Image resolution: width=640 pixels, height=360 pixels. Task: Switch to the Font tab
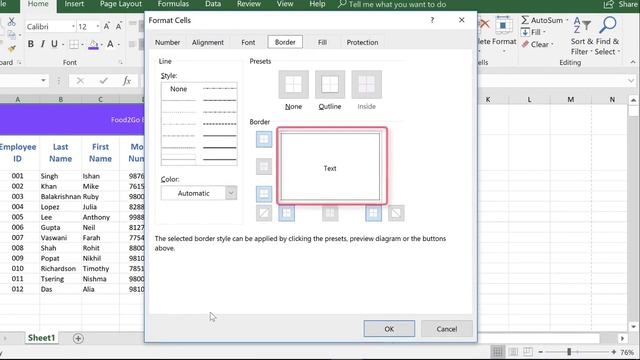pos(248,42)
